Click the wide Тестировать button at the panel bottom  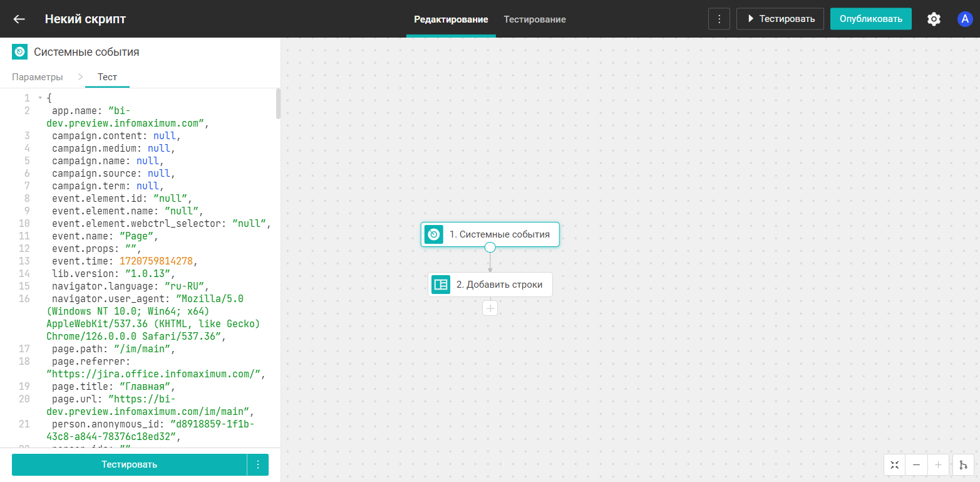pyautogui.click(x=130, y=464)
